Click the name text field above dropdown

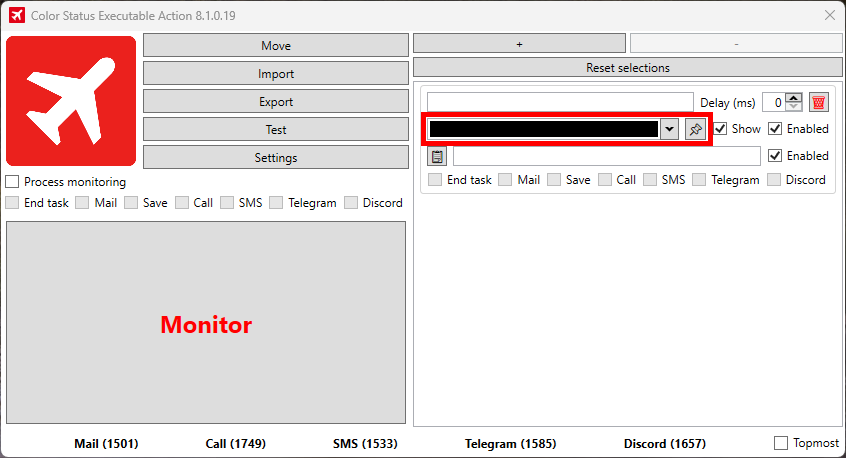[x=560, y=102]
